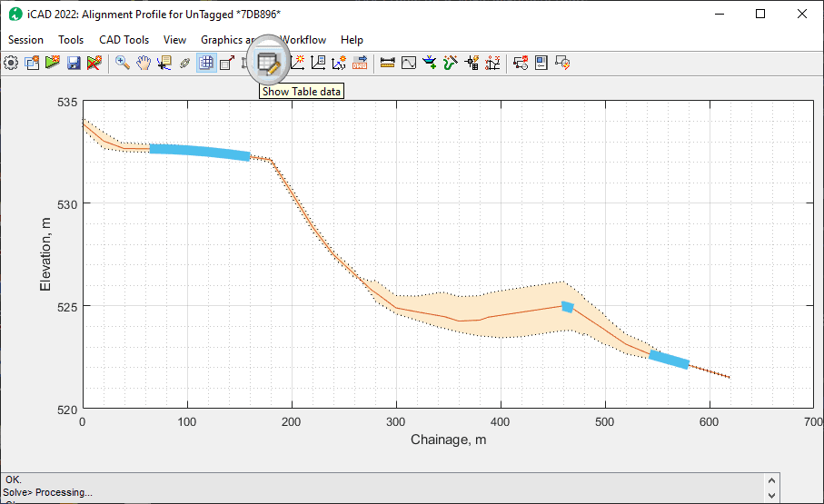Open the Help menu
824x504 pixels.
pos(352,40)
